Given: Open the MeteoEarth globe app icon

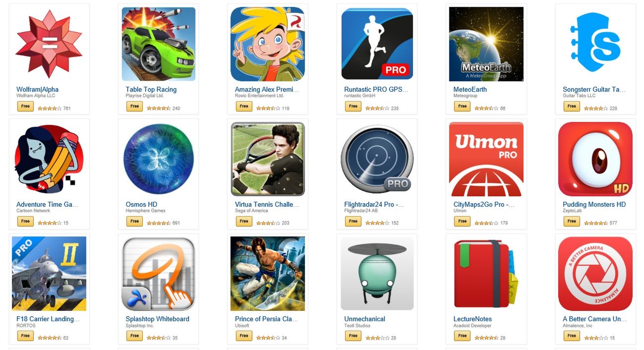Looking at the screenshot, I should pyautogui.click(x=486, y=44).
